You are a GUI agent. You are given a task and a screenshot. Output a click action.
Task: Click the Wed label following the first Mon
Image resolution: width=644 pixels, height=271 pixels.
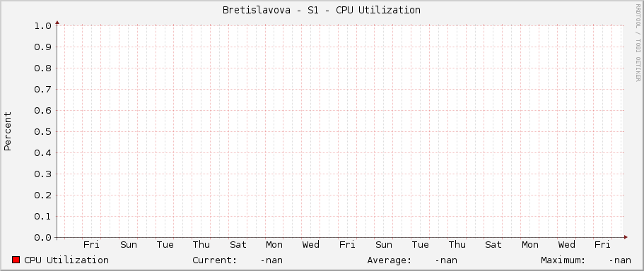pos(311,245)
